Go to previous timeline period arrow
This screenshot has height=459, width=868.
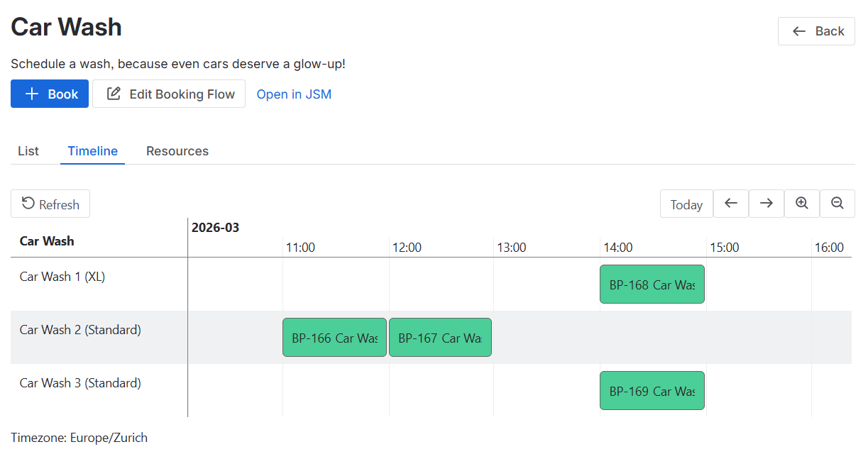coord(731,204)
